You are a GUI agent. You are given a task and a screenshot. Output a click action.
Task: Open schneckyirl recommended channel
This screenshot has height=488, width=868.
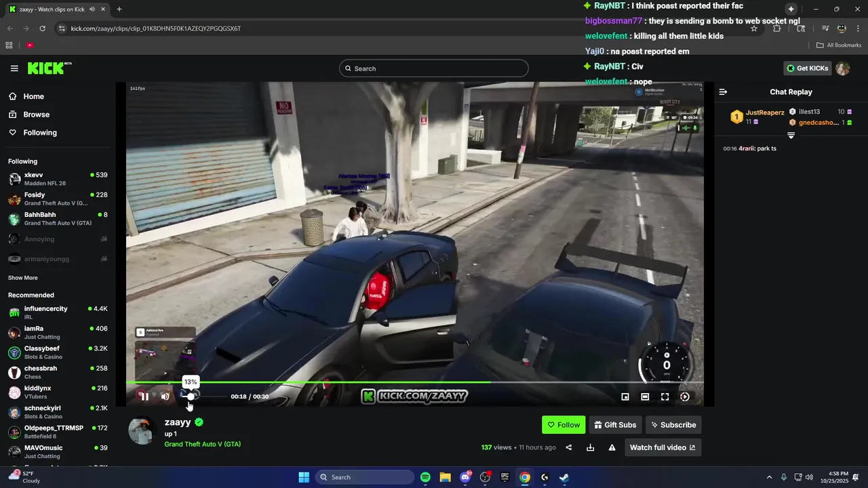click(58, 412)
